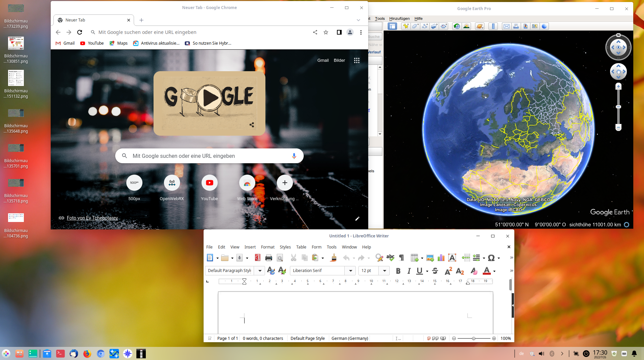This screenshot has height=360, width=644.
Task: Open the Web Store shortcut
Action: point(247,188)
